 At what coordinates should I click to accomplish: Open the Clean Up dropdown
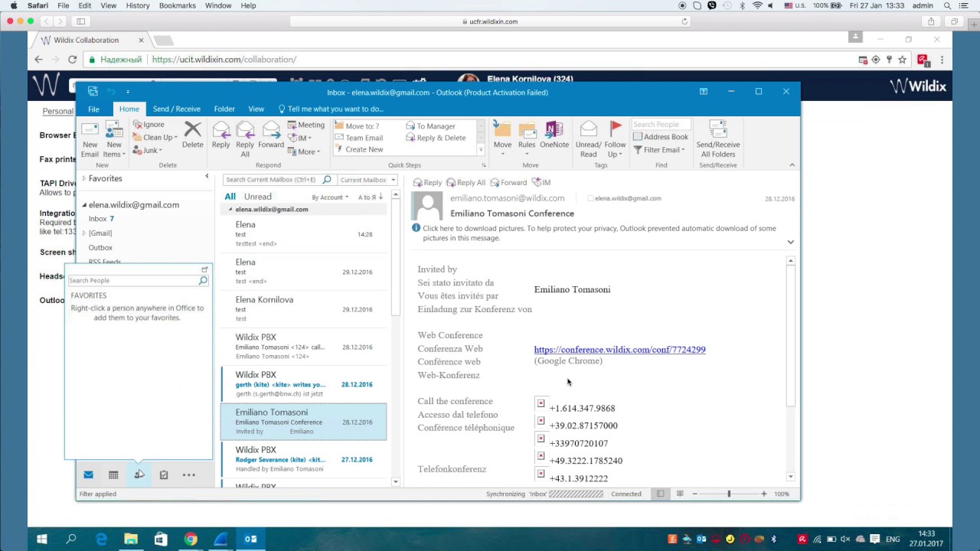point(155,138)
